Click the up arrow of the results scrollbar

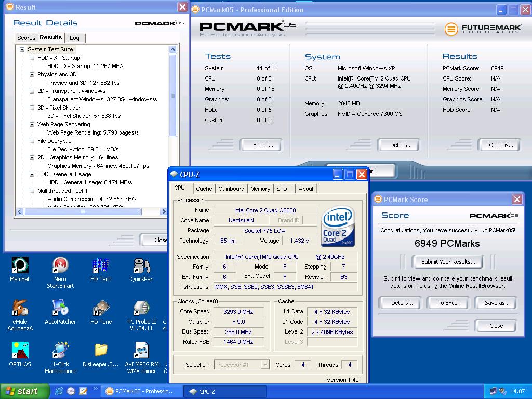pos(172,50)
